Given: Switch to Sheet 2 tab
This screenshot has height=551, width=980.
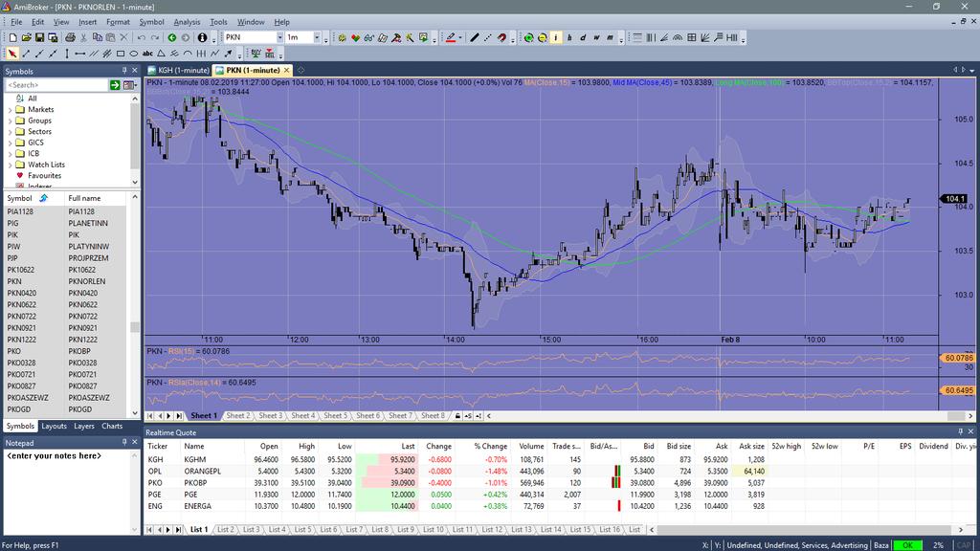Looking at the screenshot, I should click(x=238, y=415).
